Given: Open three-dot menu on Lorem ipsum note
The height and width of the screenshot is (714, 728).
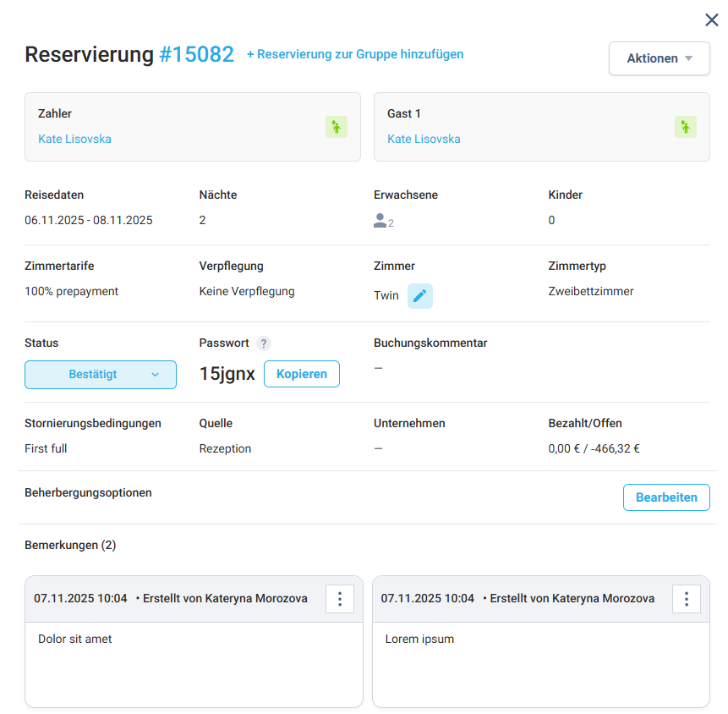Looking at the screenshot, I should coord(687,599).
